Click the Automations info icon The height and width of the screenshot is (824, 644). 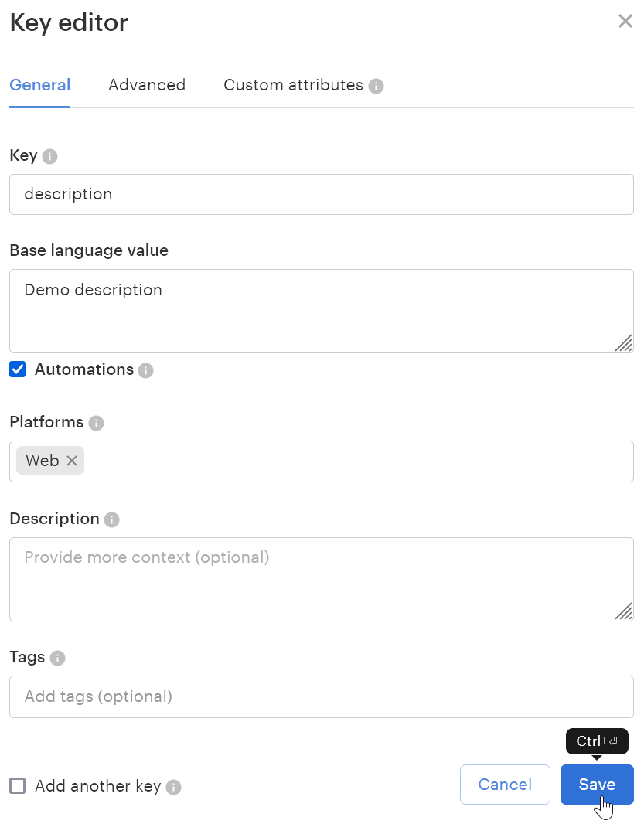tap(146, 371)
